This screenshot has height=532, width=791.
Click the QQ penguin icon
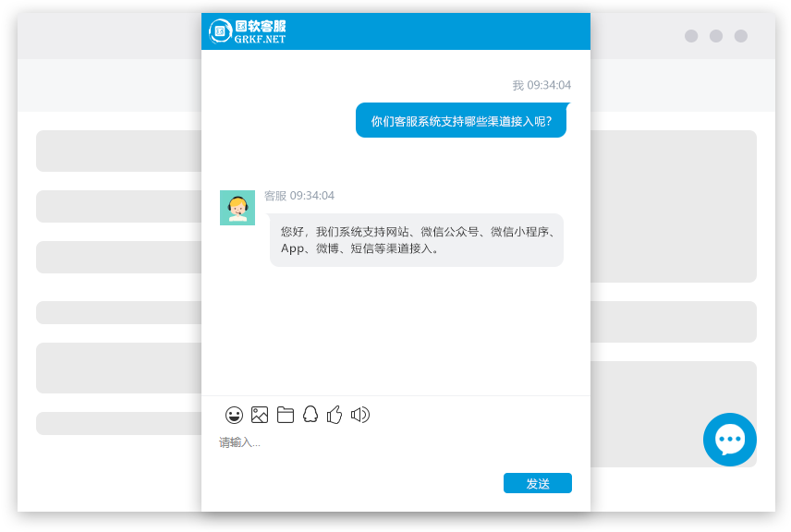pos(310,415)
